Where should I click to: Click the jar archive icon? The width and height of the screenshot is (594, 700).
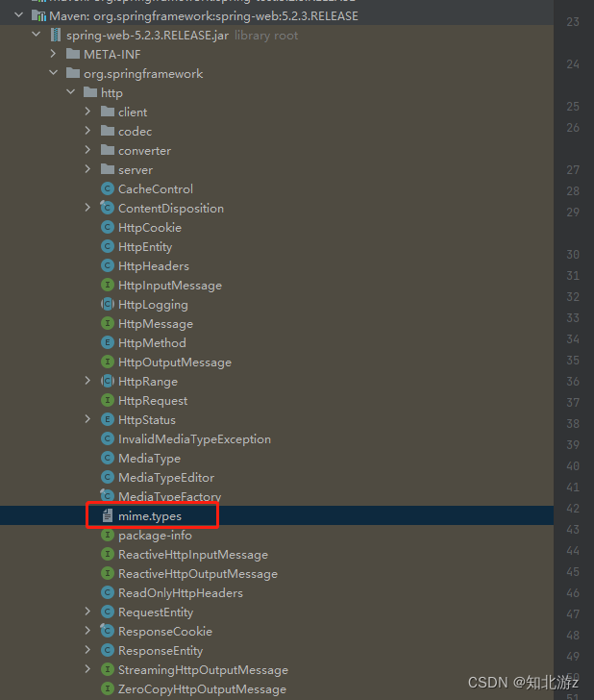coord(56,35)
